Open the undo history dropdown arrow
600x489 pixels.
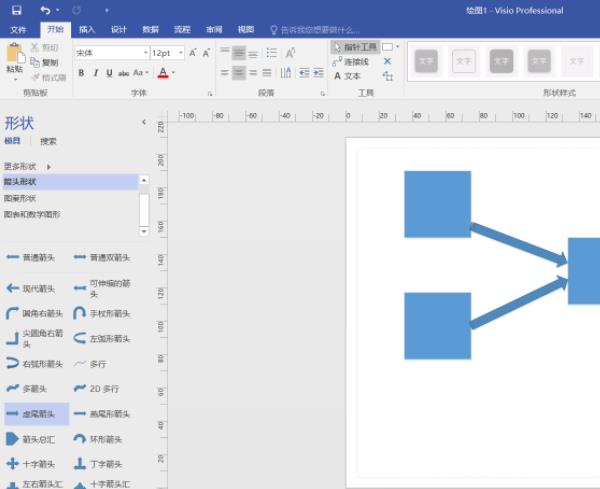pyautogui.click(x=58, y=10)
